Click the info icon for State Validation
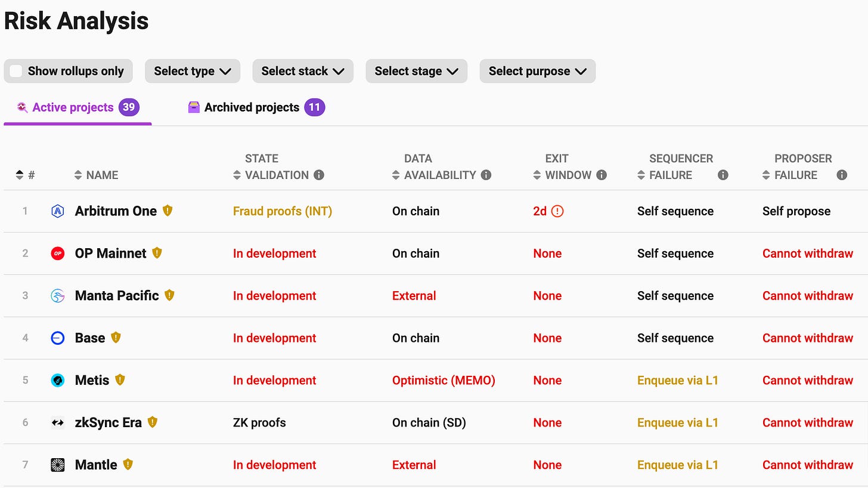 click(319, 175)
